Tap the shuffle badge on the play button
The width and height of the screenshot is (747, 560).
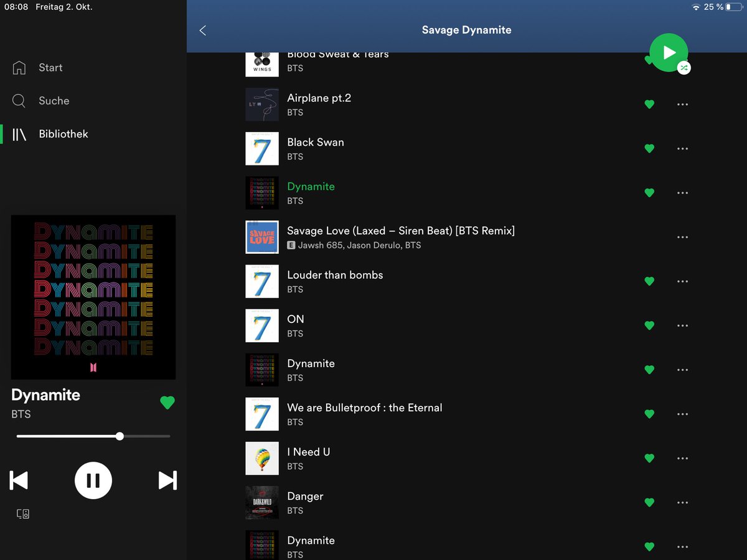click(684, 68)
